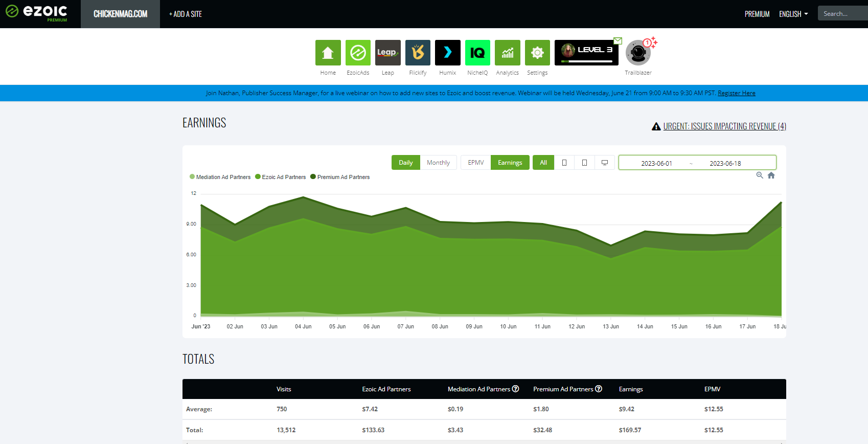The image size is (868, 444).
Task: Open the mail envelope on Level badge
Action: pos(618,41)
